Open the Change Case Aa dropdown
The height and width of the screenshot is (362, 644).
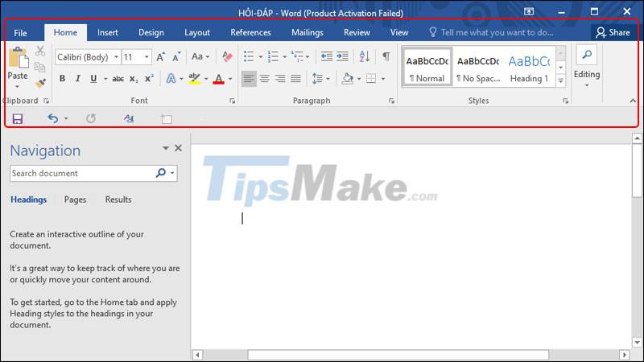coord(200,56)
